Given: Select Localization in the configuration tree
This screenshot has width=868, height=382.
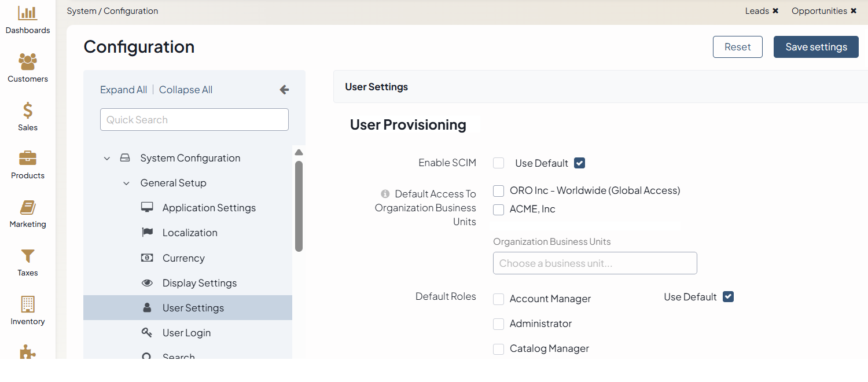Looking at the screenshot, I should (x=190, y=233).
